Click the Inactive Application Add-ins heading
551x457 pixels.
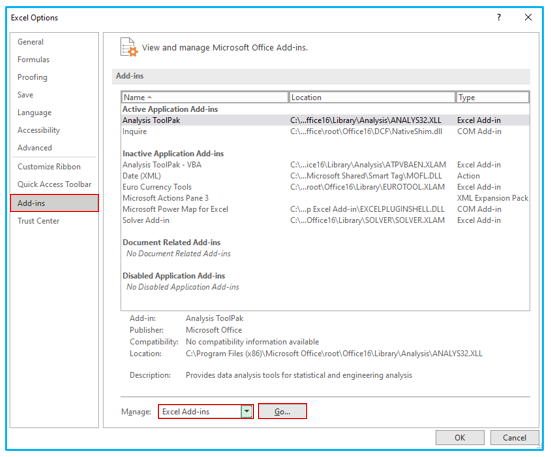173,154
